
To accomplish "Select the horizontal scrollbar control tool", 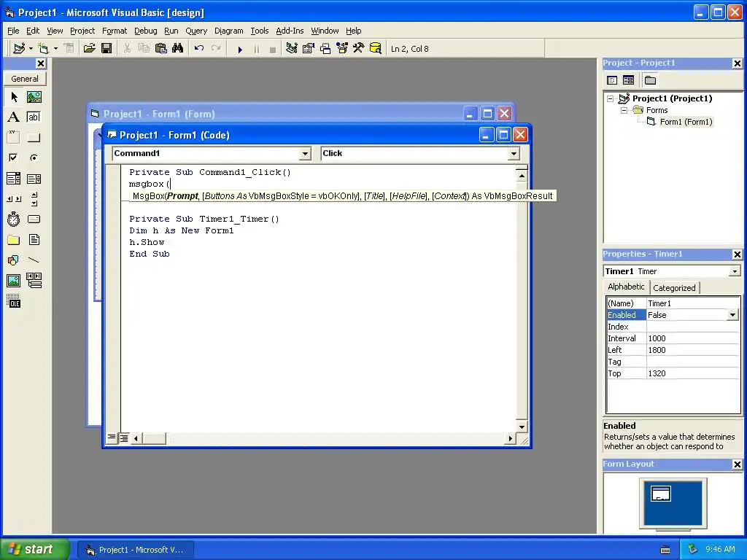I will [x=13, y=199].
